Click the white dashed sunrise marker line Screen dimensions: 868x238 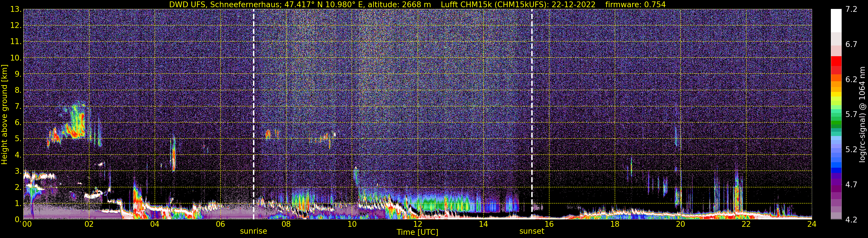pyautogui.click(x=254, y=114)
